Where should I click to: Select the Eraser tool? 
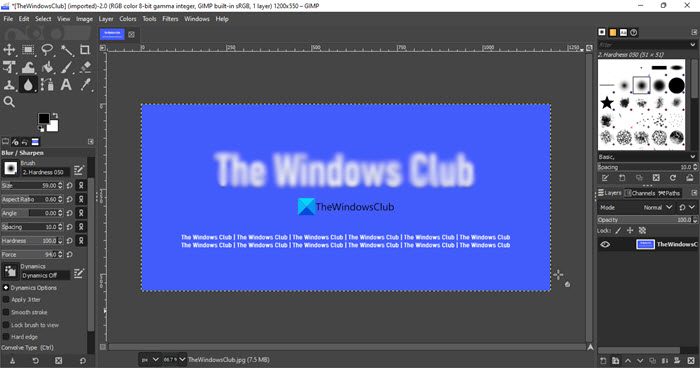coord(85,67)
